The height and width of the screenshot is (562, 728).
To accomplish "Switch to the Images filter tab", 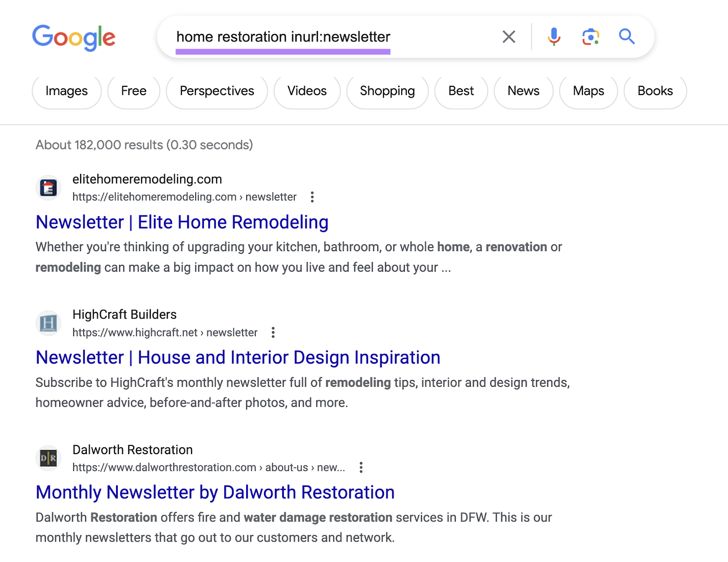I will coord(66,91).
